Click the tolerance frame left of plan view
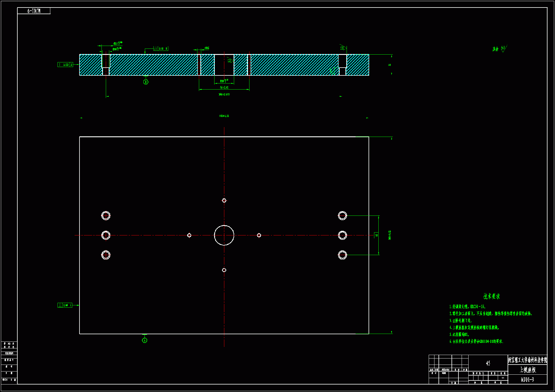The height and width of the screenshot is (392, 555). point(65,305)
